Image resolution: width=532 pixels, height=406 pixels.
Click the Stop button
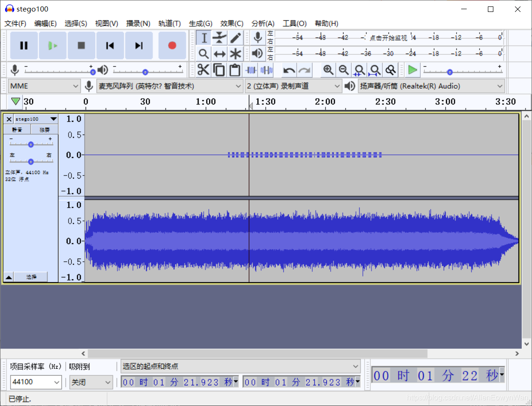tap(81, 45)
